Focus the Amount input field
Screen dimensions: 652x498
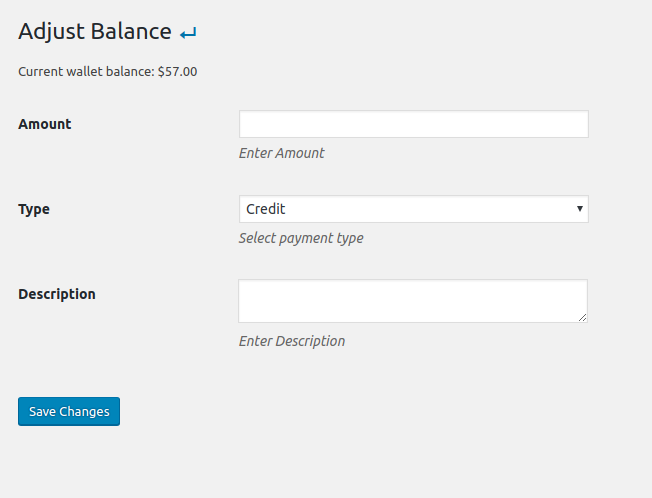413,124
